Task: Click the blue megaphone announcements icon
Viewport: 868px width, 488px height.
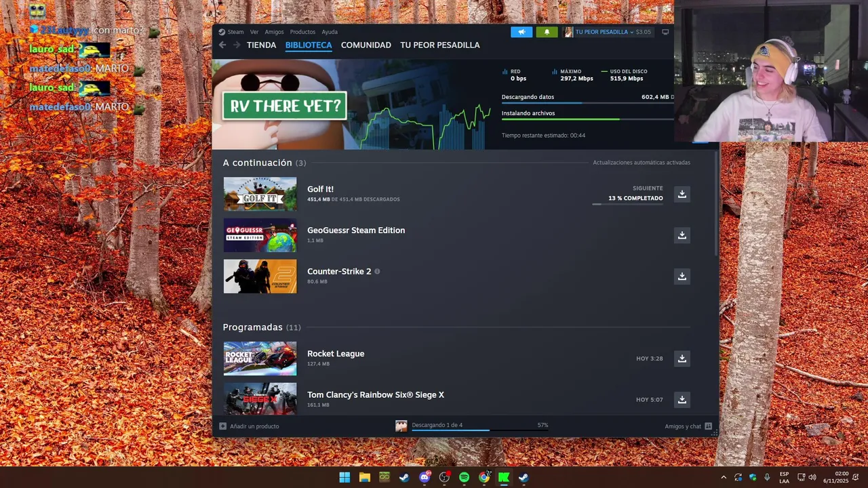Action: [x=521, y=32]
